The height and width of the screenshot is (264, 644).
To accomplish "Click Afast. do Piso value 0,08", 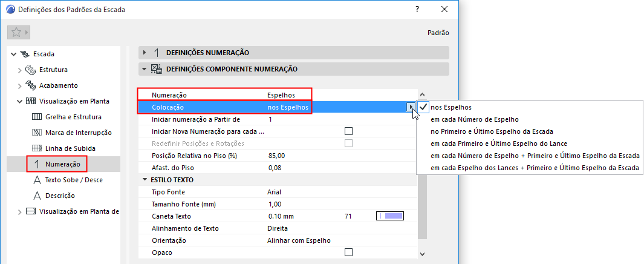I will [x=275, y=167].
